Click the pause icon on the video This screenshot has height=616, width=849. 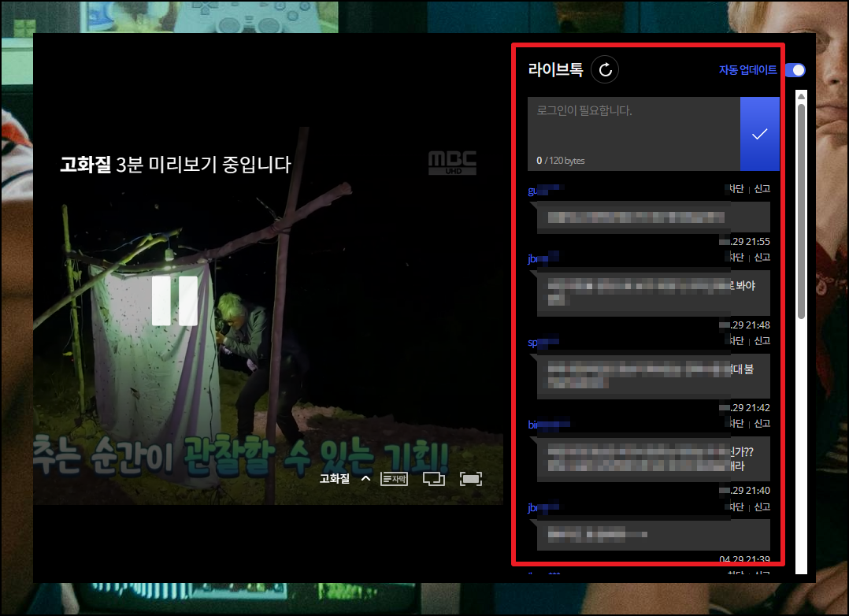[175, 301]
